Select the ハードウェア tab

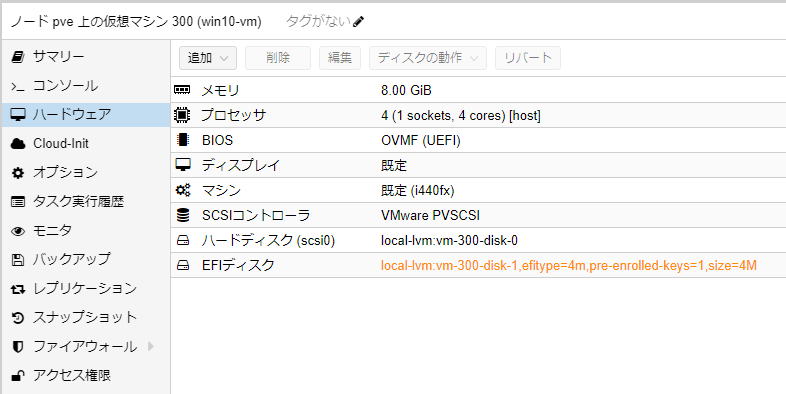86,115
